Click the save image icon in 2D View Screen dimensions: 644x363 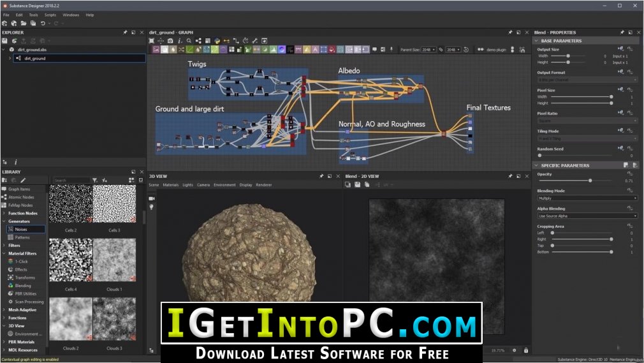357,185
